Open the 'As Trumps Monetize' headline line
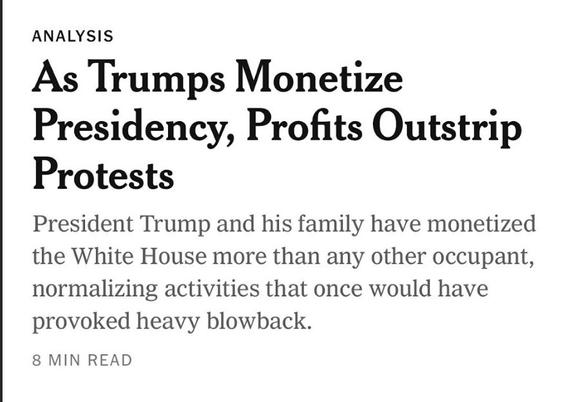The image size is (572, 402). point(217,78)
